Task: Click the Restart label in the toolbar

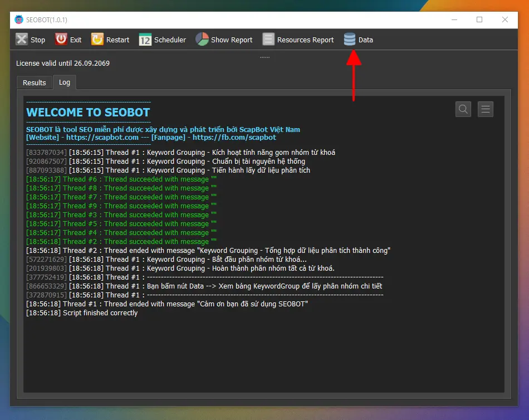Action: pos(117,40)
